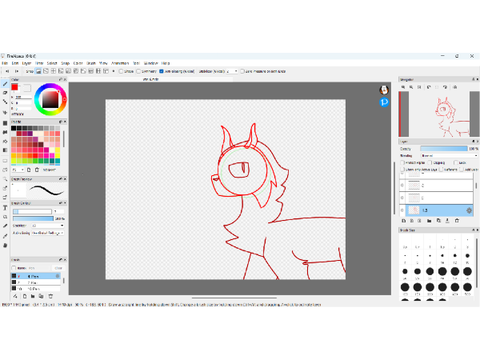Click the brush size slider in Brush Control
480x360 pixels.
tap(32, 211)
